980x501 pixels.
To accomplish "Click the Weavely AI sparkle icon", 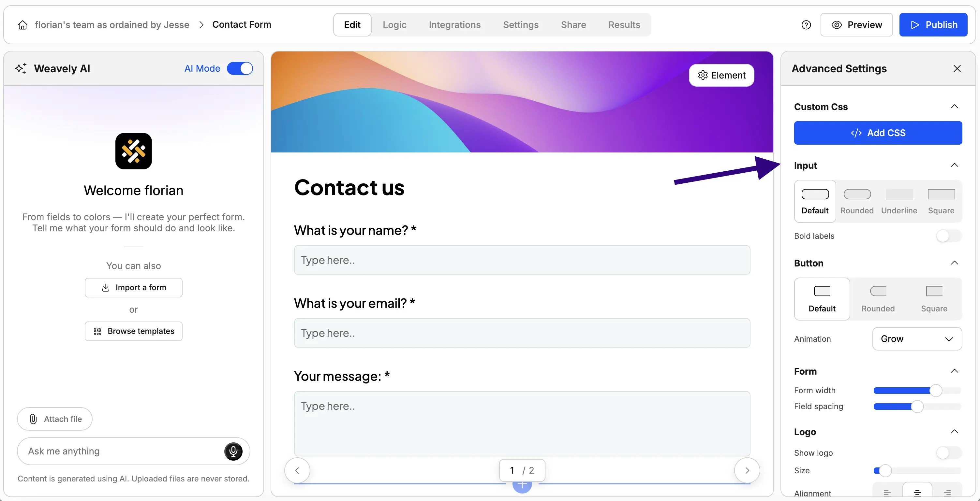I will tap(21, 68).
